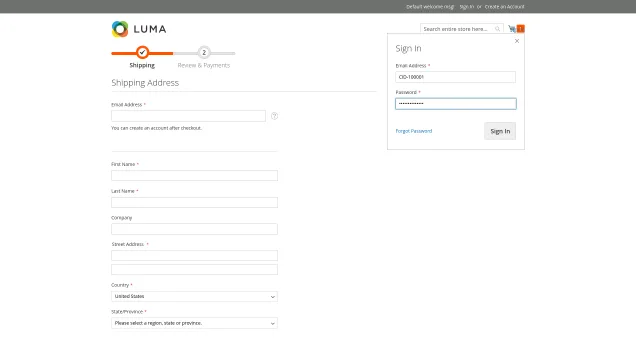The image size is (640, 360).
Task: Close the Sign In popup
Action: coord(517,41)
